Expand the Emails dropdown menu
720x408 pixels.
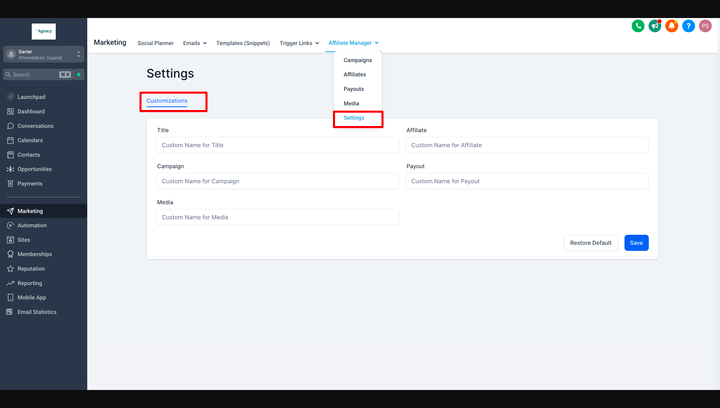[x=195, y=43]
